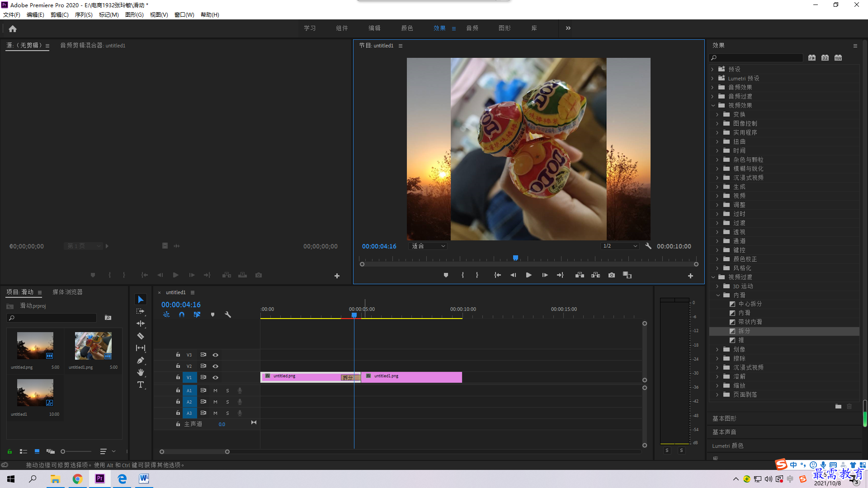The height and width of the screenshot is (488, 868).
Task: Toggle V3 track output eye
Action: (216, 355)
